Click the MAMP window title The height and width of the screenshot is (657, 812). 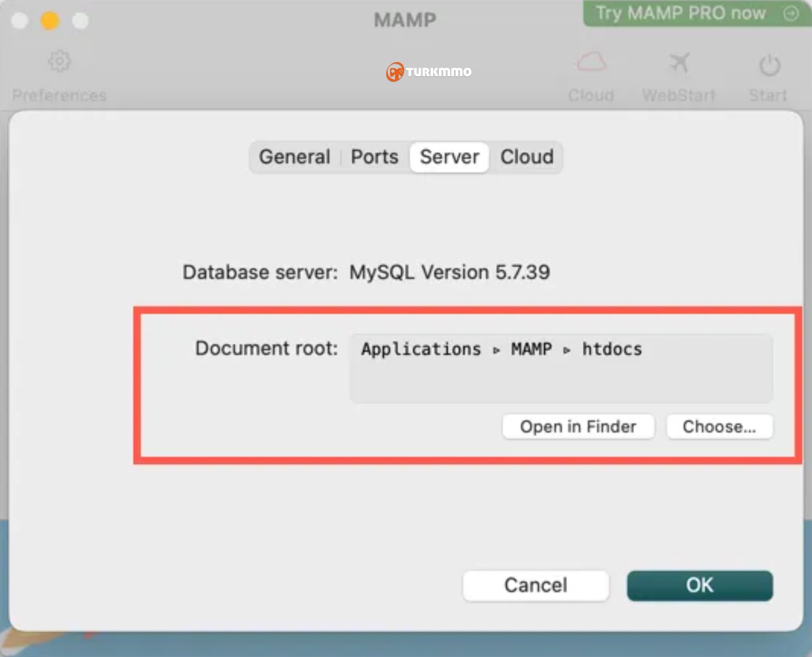tap(405, 20)
